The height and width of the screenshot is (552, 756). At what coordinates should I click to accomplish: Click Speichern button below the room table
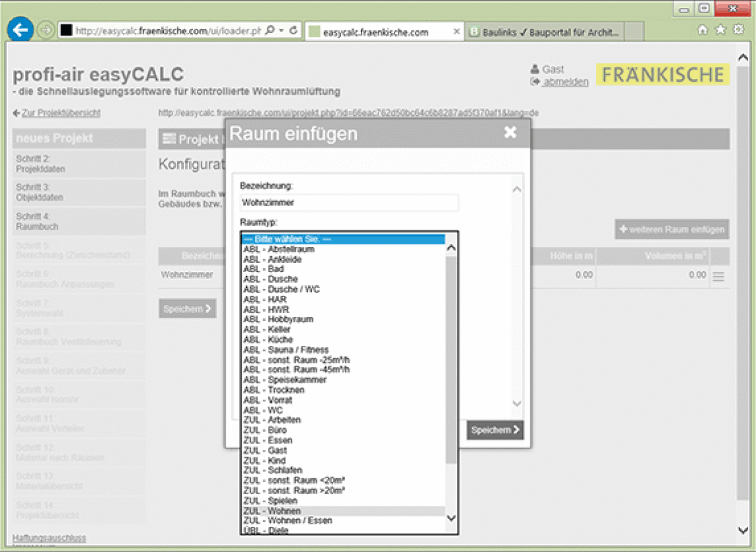(187, 308)
